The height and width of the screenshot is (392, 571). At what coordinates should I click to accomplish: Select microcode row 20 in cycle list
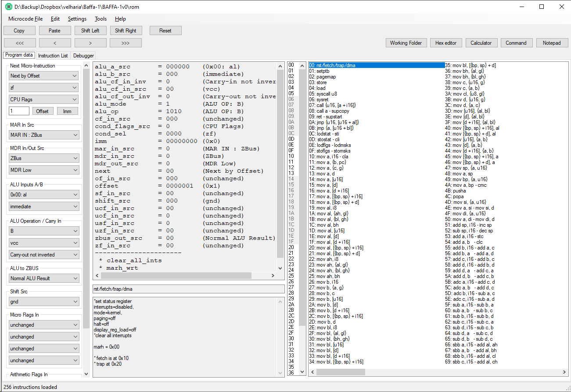point(292,247)
